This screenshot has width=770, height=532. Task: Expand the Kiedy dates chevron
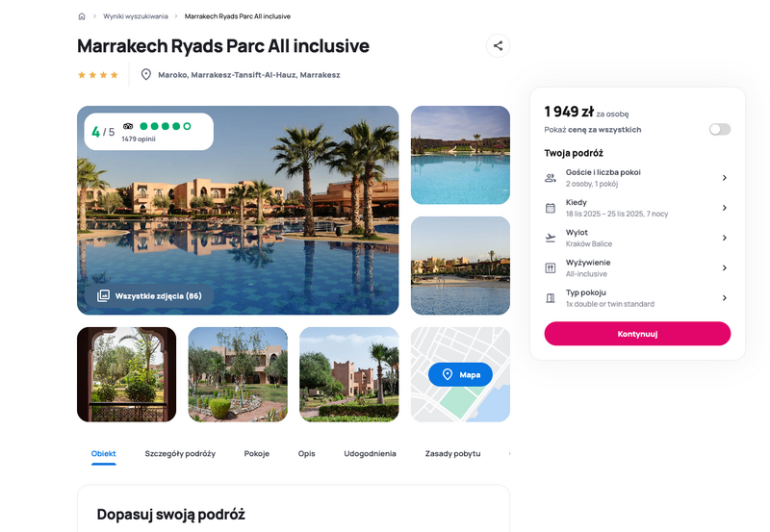725,208
